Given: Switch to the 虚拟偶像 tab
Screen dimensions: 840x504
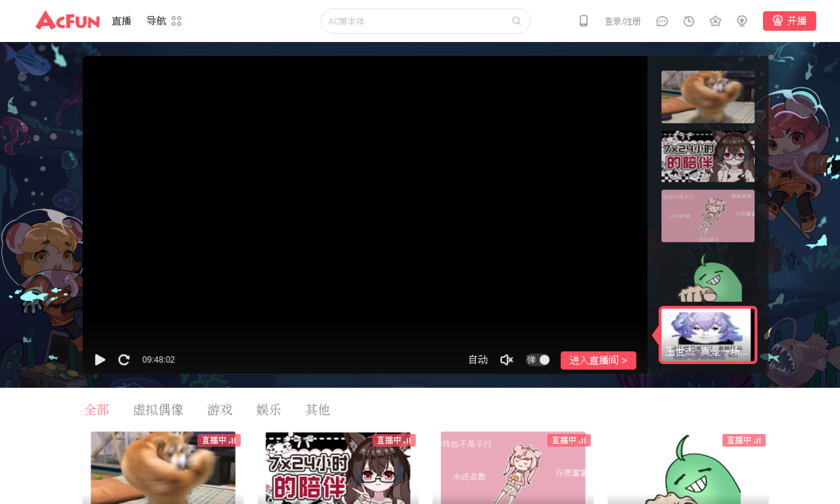Looking at the screenshot, I should coord(158,410).
